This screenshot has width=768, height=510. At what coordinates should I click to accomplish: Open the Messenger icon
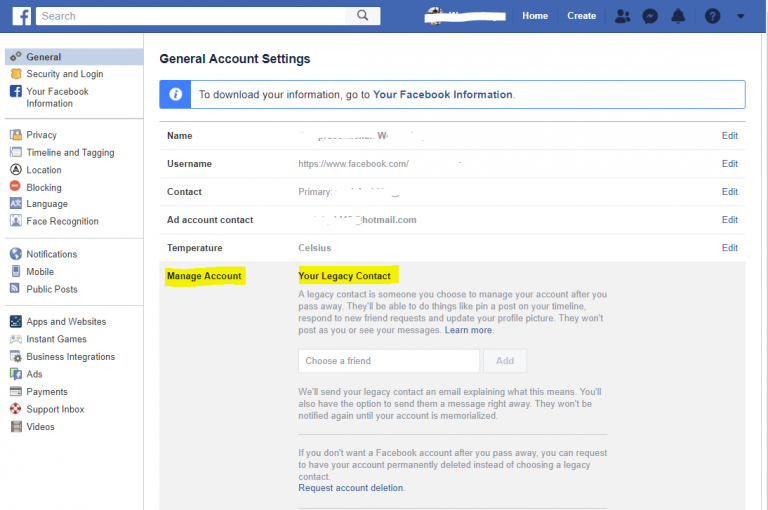pyautogui.click(x=650, y=16)
